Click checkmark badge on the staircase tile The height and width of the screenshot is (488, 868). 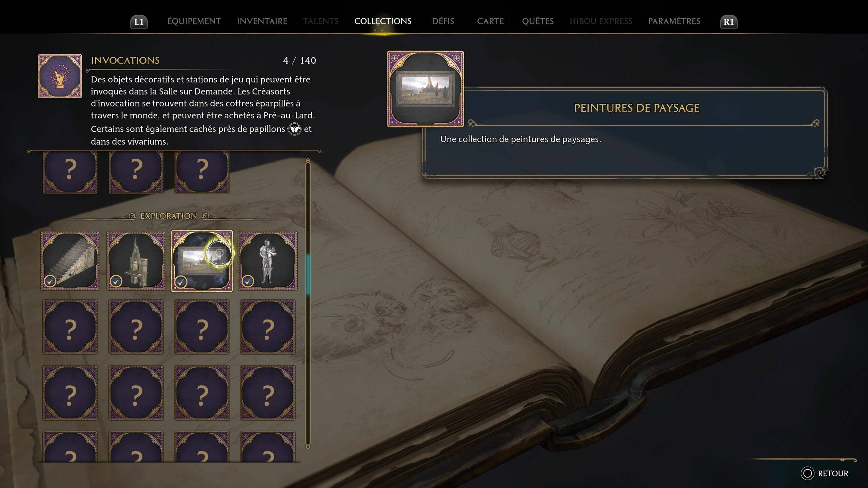[50, 281]
